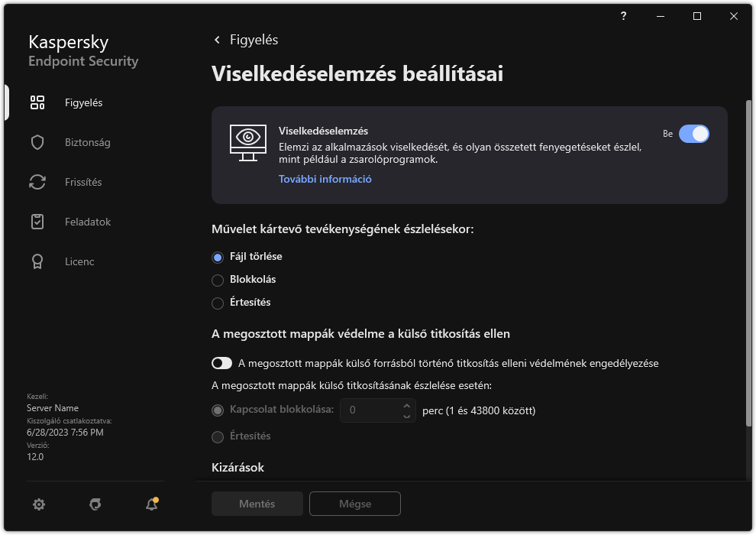Screen dimensions: 756x535
Task: Show notifications via bell icon
Action: coord(151,505)
